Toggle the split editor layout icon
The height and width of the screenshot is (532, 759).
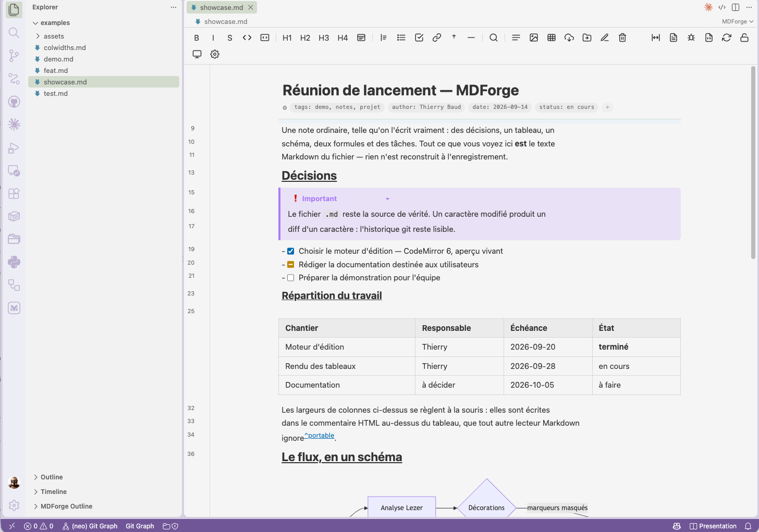[736, 7]
